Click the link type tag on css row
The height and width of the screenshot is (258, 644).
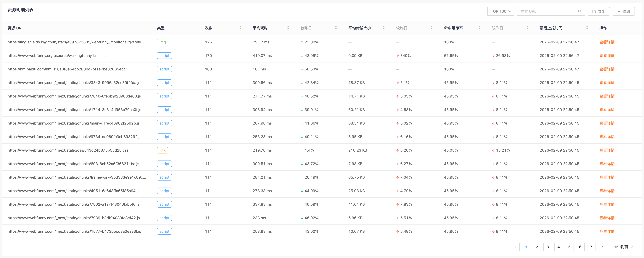tap(162, 150)
